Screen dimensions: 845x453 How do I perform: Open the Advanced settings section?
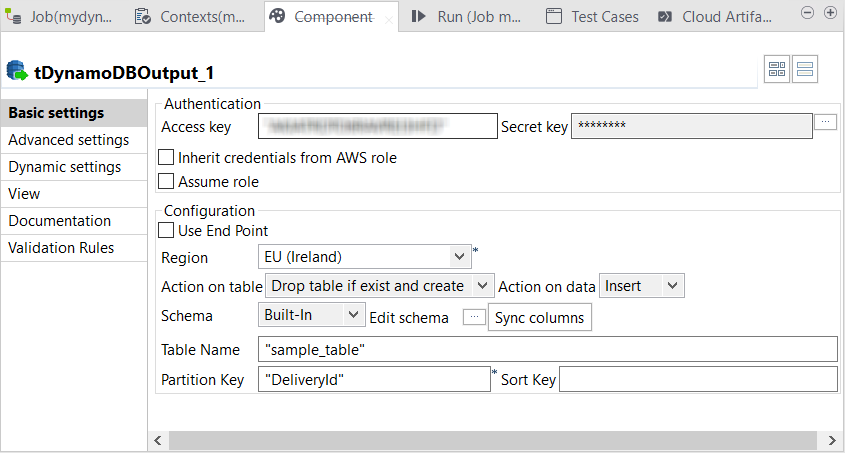tap(68, 140)
